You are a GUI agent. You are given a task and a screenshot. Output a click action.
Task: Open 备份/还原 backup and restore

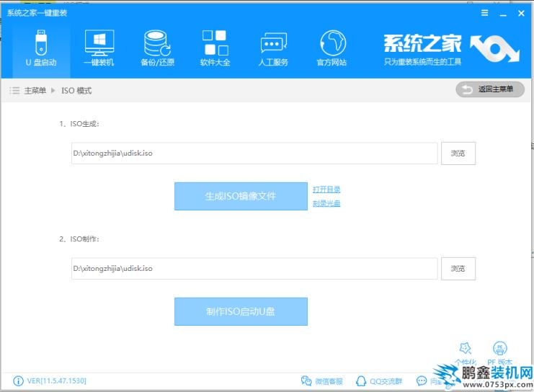click(157, 48)
